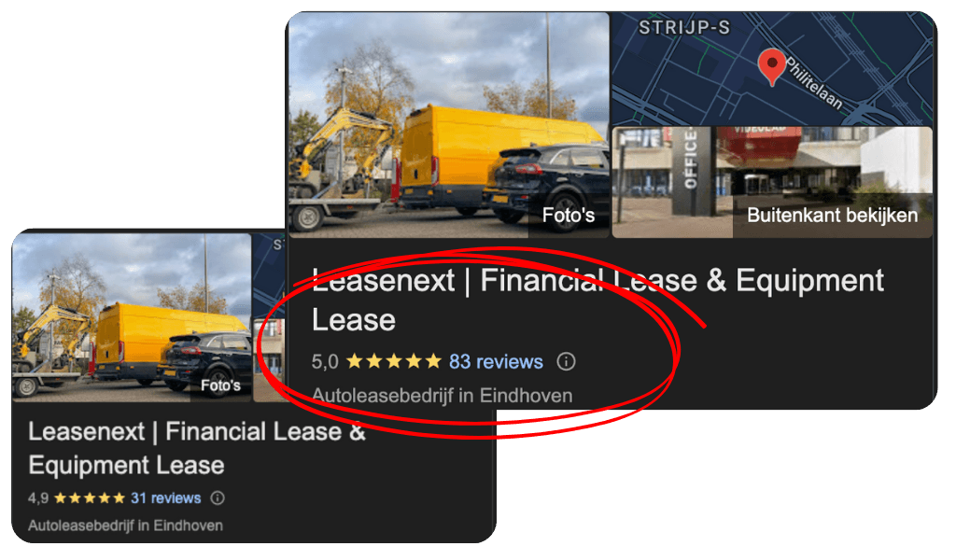
Task: Click info icon beside 83 reviews
Action: (x=566, y=362)
